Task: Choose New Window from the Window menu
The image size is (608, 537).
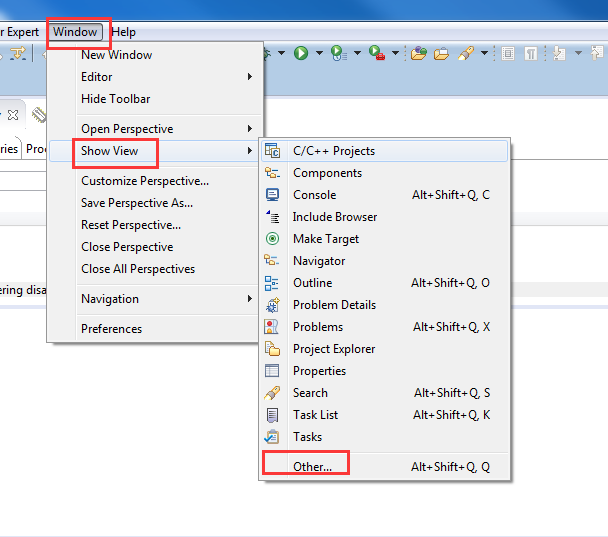Action: (155, 55)
